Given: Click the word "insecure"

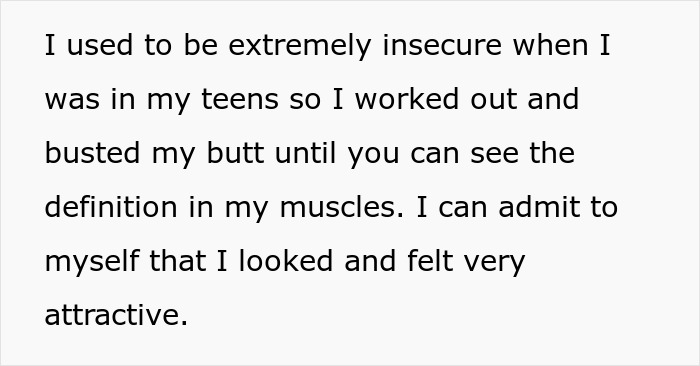Looking at the screenshot, I should 442,46.
